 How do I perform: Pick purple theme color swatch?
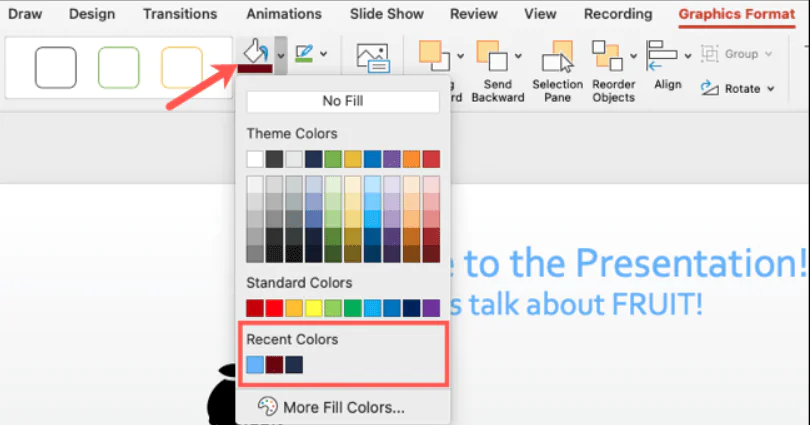[x=392, y=159]
